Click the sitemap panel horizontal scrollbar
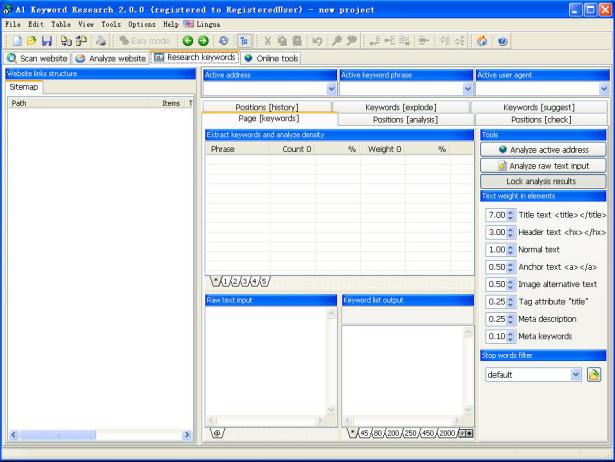This screenshot has width=615, height=462. [100, 435]
